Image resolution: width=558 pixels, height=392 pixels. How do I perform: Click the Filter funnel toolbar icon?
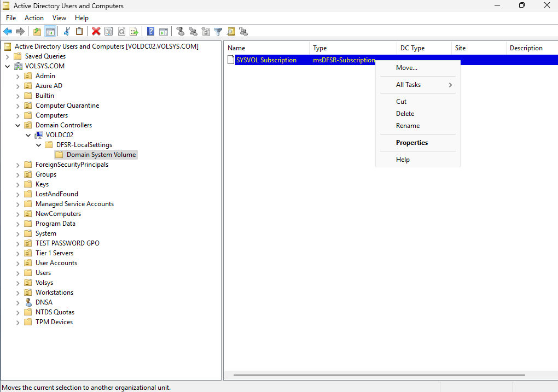[x=218, y=32]
